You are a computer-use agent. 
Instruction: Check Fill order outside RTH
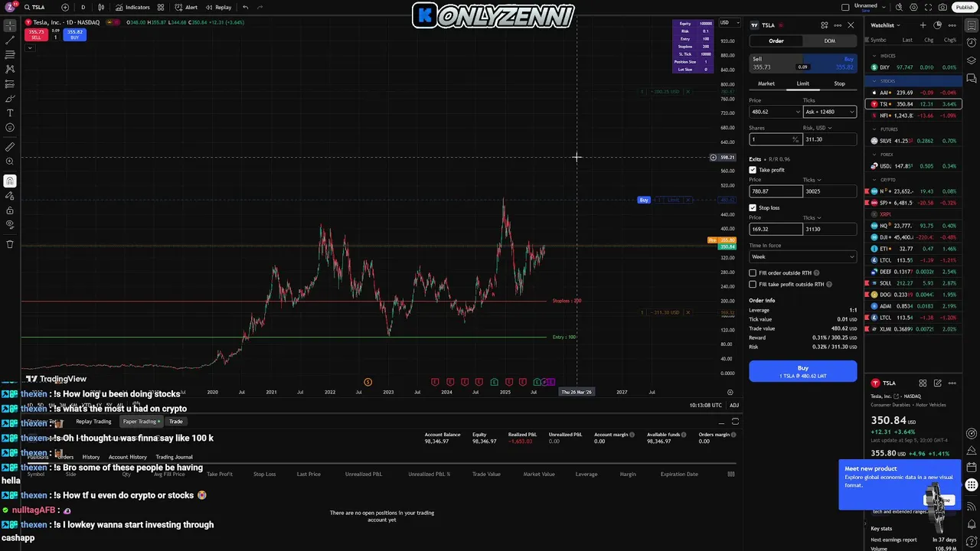click(753, 273)
